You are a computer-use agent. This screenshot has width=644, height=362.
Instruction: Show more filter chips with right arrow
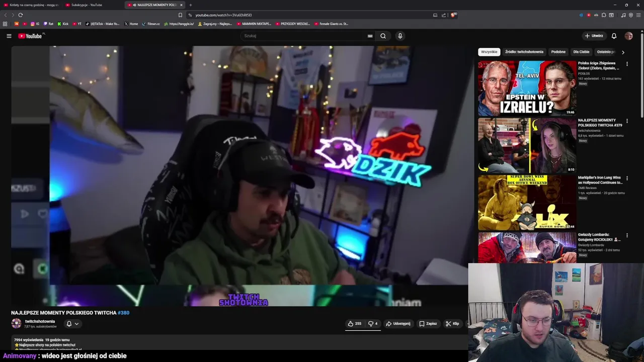coord(623,52)
